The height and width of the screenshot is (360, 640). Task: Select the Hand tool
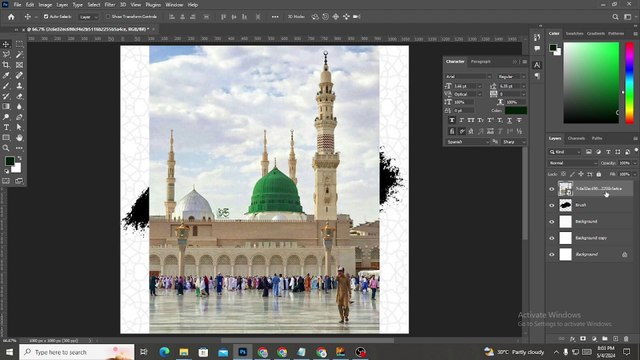click(19, 138)
